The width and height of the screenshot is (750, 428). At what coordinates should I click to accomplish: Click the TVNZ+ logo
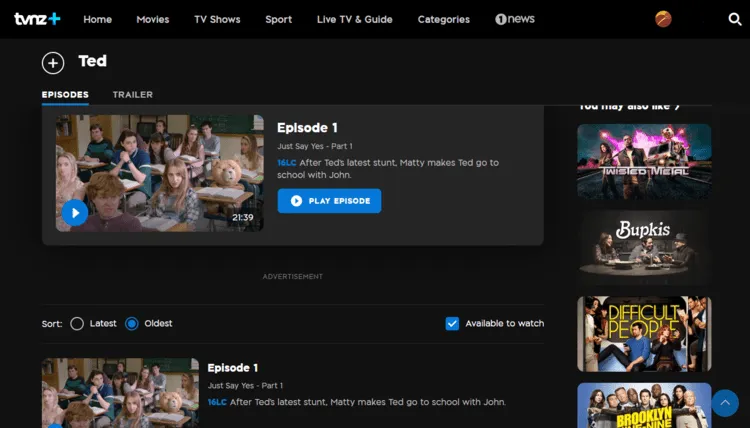click(x=35, y=19)
